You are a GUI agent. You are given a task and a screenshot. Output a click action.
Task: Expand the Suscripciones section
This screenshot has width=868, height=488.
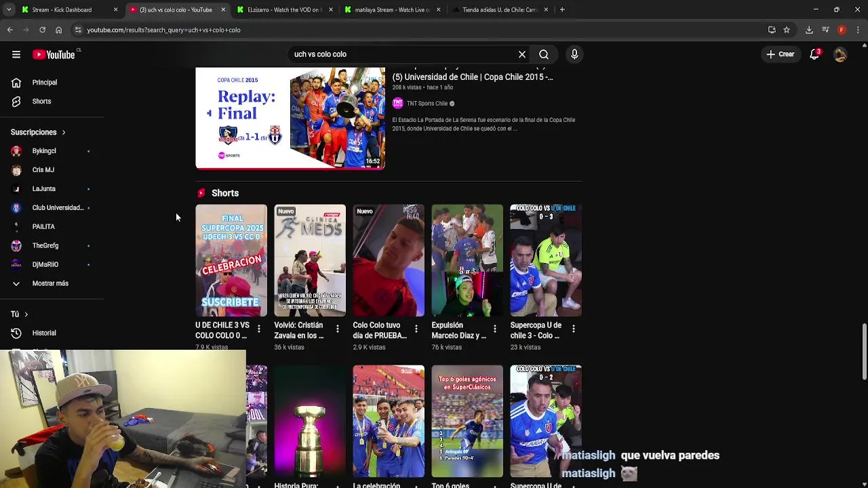(x=38, y=132)
